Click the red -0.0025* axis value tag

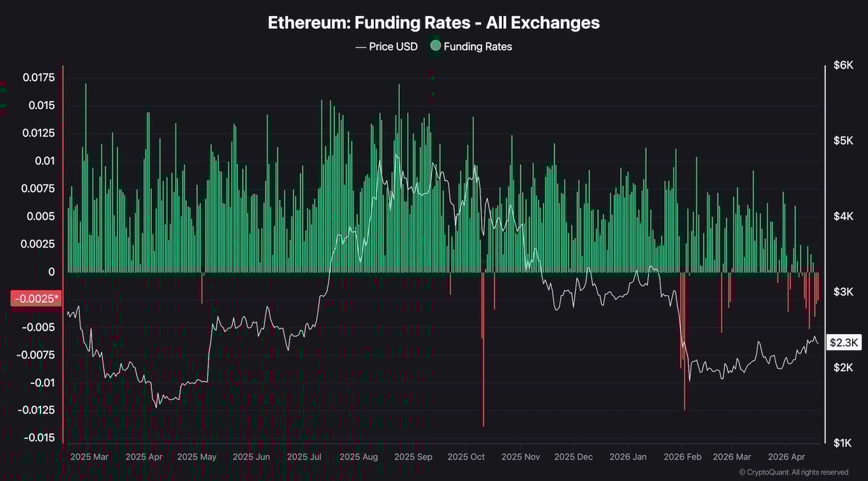(34, 299)
